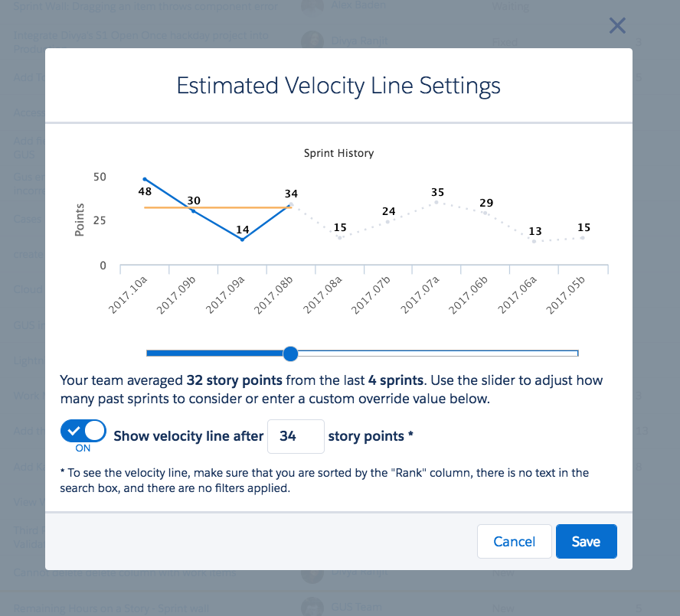Image resolution: width=680 pixels, height=616 pixels.
Task: Select the dotted 29 point for 2017.06b
Action: (x=485, y=213)
